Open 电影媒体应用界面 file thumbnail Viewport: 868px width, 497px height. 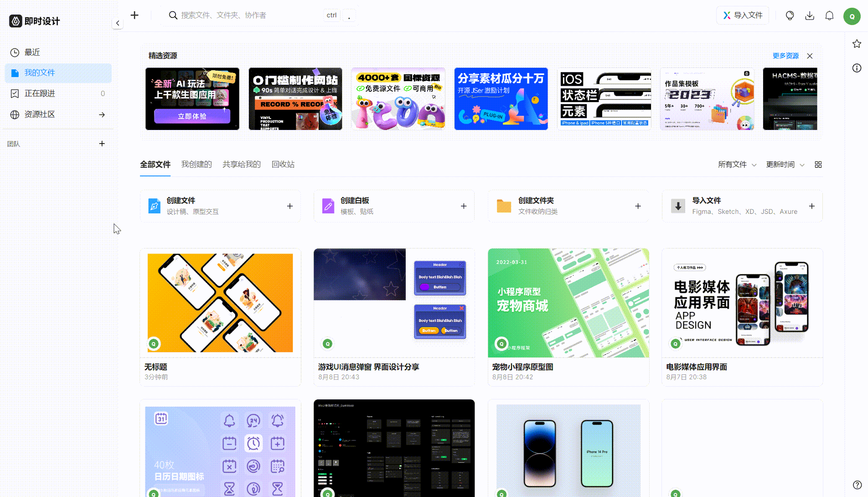(x=742, y=303)
